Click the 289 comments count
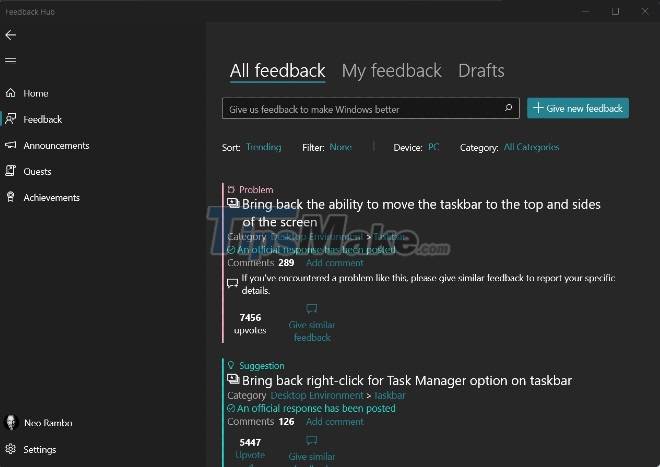 (x=286, y=263)
